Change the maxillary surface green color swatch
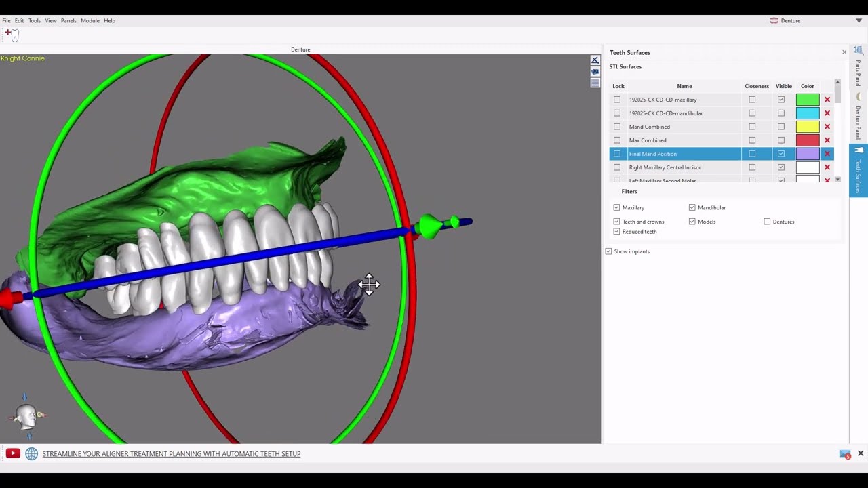 tap(808, 100)
